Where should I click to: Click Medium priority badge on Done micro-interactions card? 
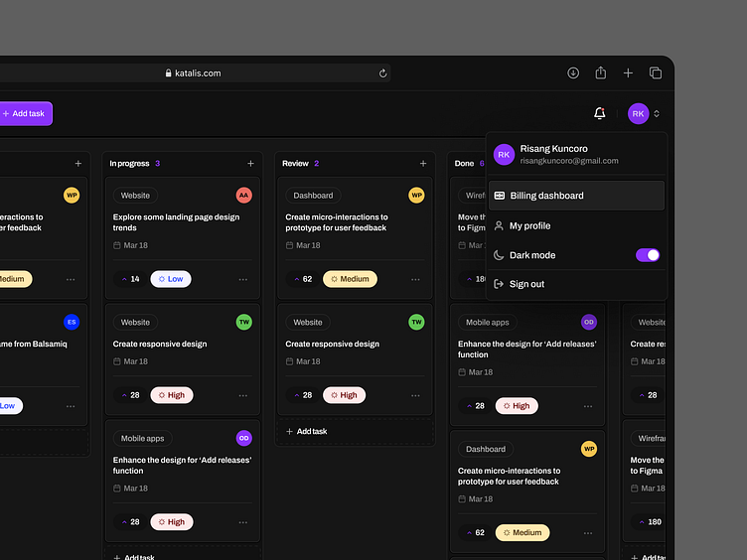(x=523, y=532)
